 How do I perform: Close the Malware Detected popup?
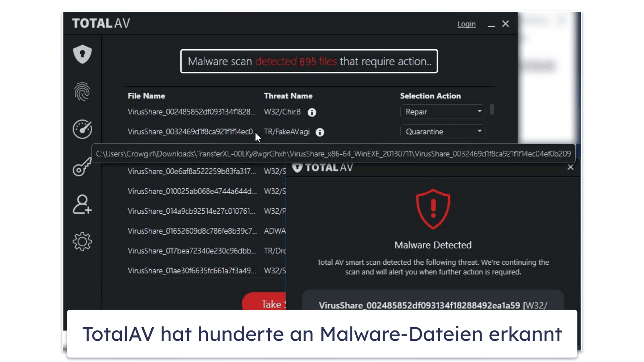(570, 167)
